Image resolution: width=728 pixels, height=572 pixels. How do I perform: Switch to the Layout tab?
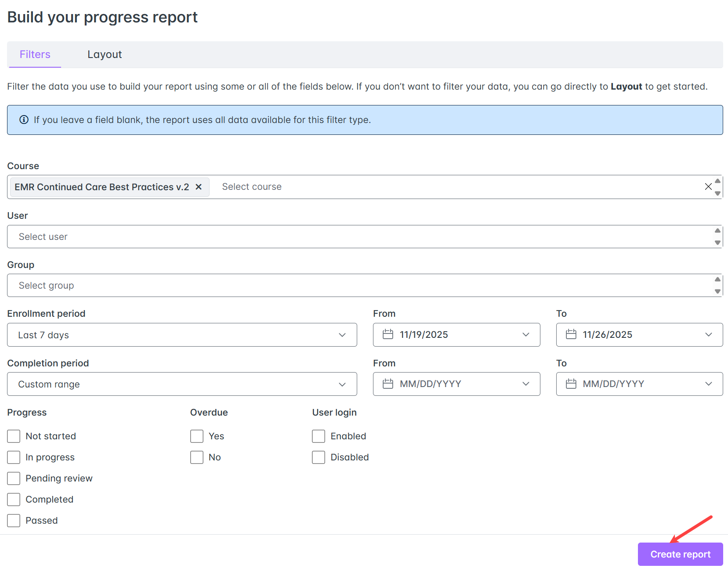coord(105,54)
